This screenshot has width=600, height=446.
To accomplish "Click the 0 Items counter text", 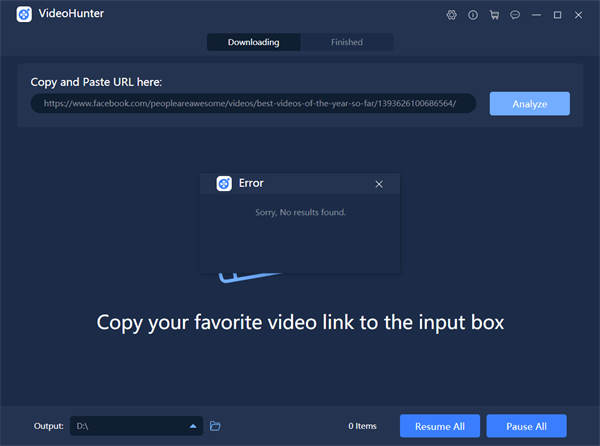I will (362, 426).
